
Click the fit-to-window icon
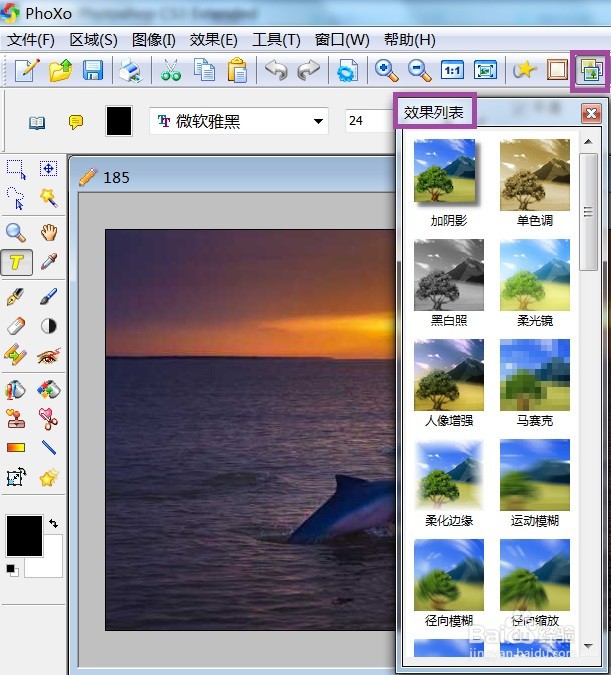pyautogui.click(x=485, y=70)
